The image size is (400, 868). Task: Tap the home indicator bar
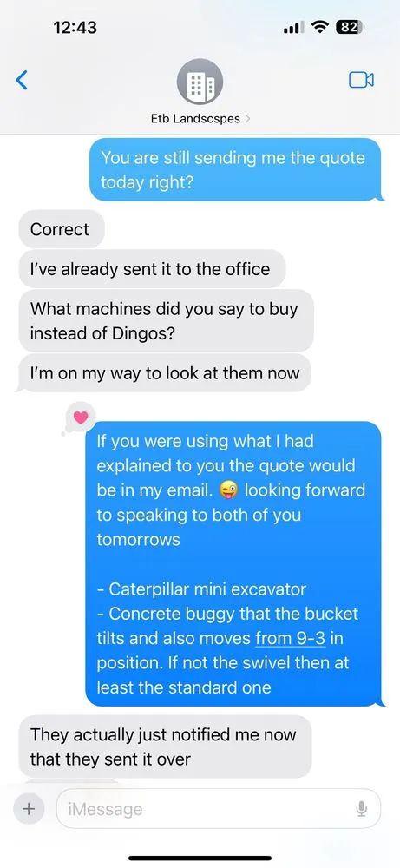point(200,858)
